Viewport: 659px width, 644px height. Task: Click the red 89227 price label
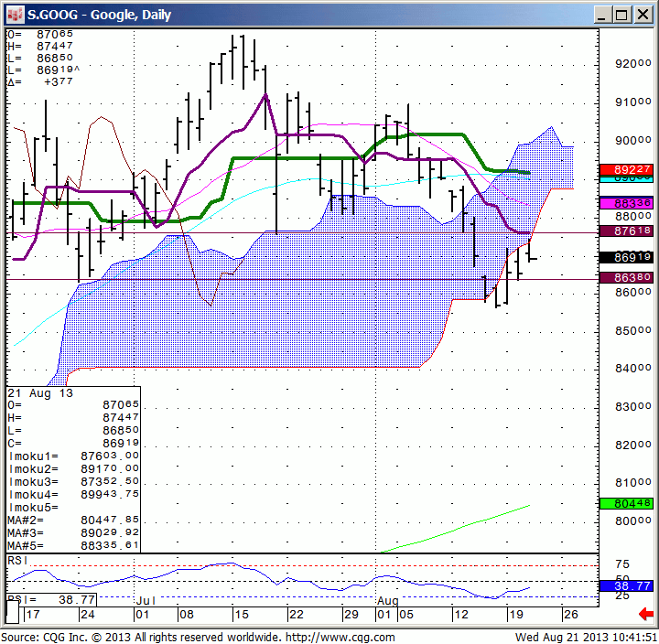point(626,169)
